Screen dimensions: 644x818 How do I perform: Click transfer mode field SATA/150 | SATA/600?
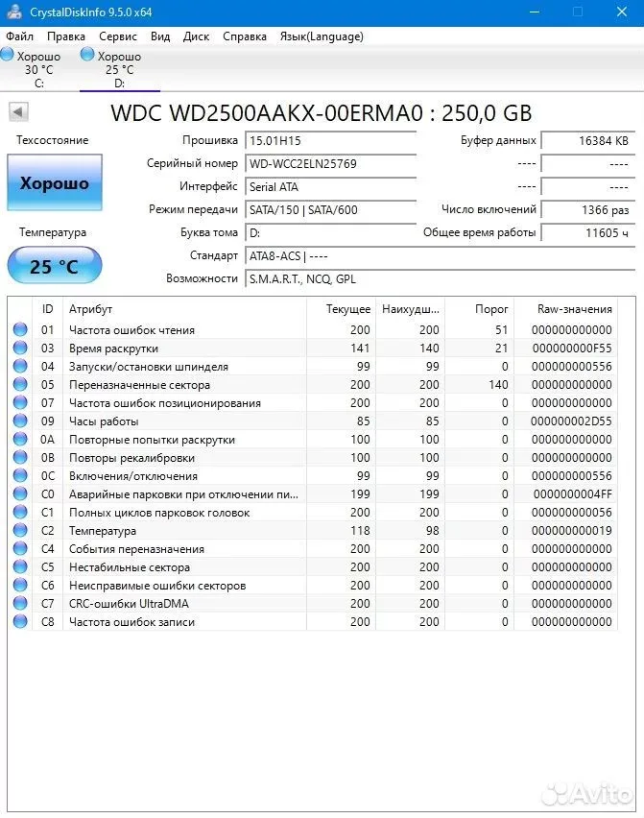[x=330, y=209]
